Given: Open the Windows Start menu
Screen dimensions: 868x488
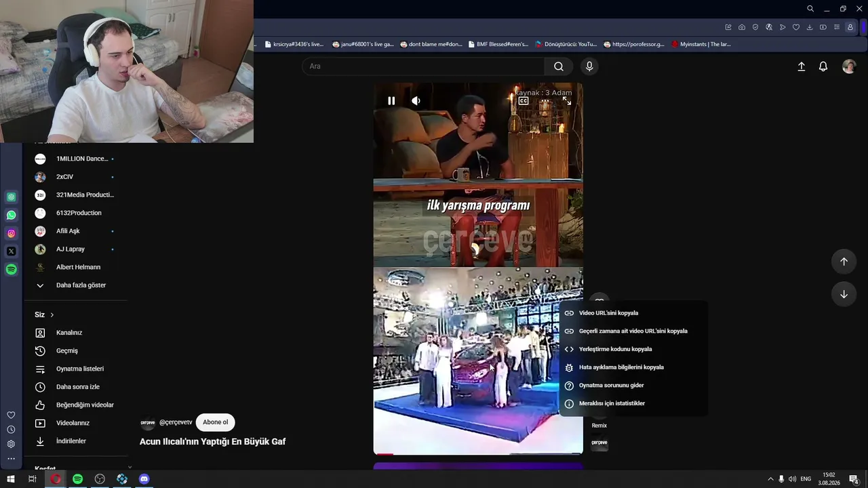Looking at the screenshot, I should pos(11,479).
